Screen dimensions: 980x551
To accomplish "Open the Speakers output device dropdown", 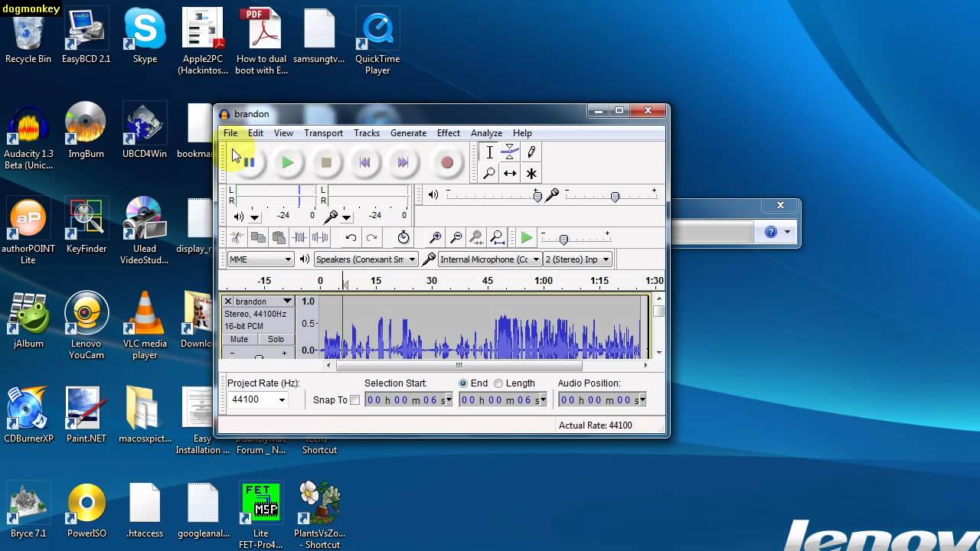I will (366, 259).
